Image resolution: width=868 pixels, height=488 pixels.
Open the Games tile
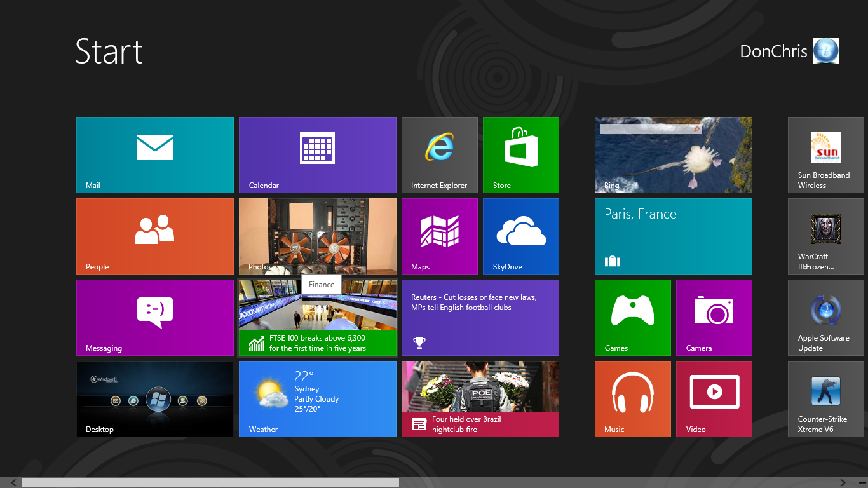pyautogui.click(x=633, y=318)
